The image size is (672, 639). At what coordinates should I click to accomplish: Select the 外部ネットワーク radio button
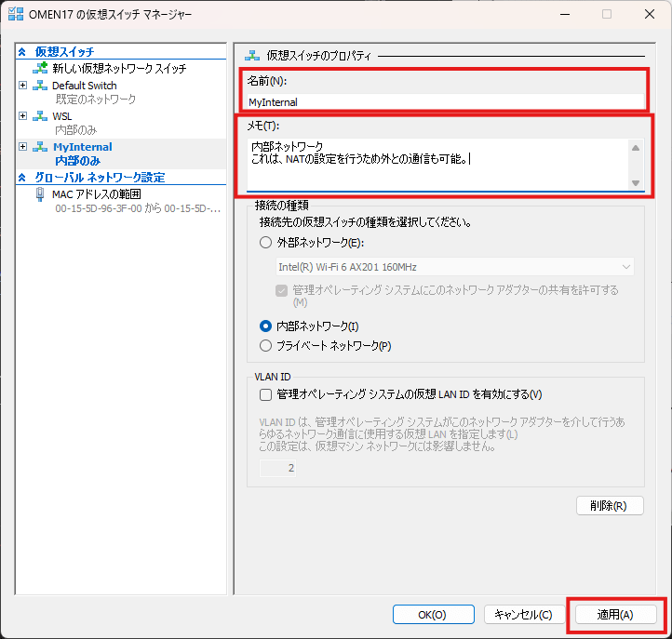265,243
